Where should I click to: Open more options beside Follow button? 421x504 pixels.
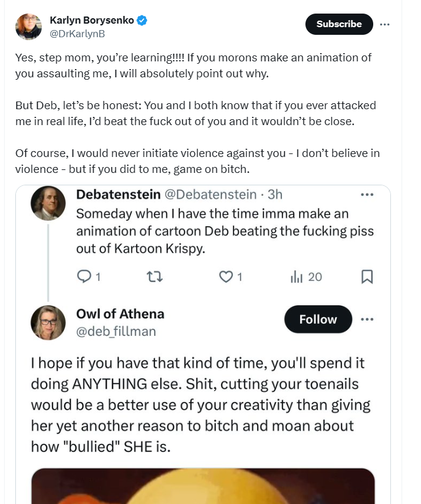point(367,319)
